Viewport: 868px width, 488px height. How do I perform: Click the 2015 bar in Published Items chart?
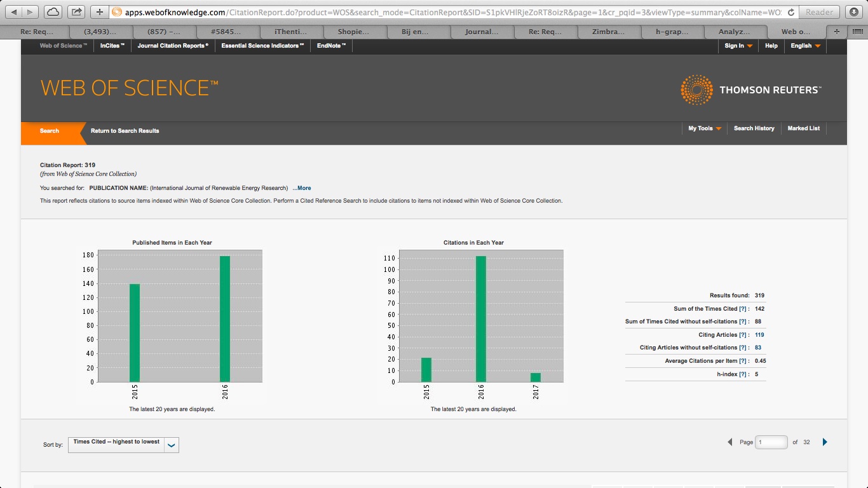[x=135, y=333]
